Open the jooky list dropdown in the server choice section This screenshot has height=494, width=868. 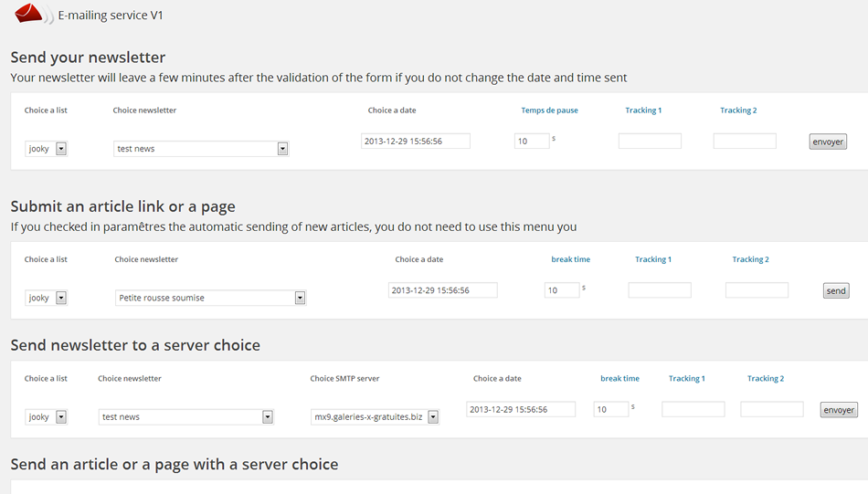(x=46, y=416)
